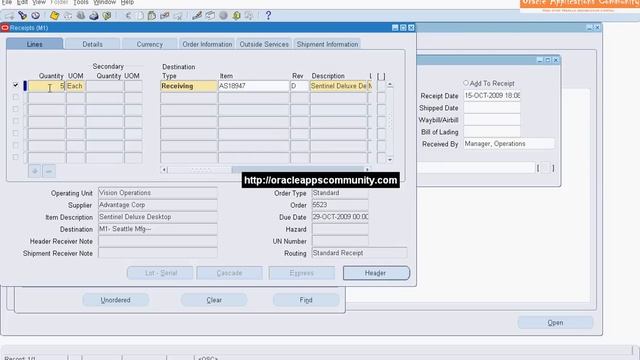The image size is (640, 360).
Task: Click Find button in back window
Action: point(306,300)
